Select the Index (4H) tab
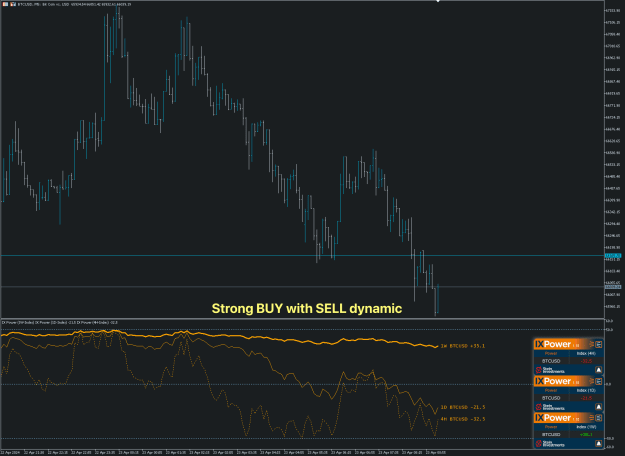 (586, 354)
